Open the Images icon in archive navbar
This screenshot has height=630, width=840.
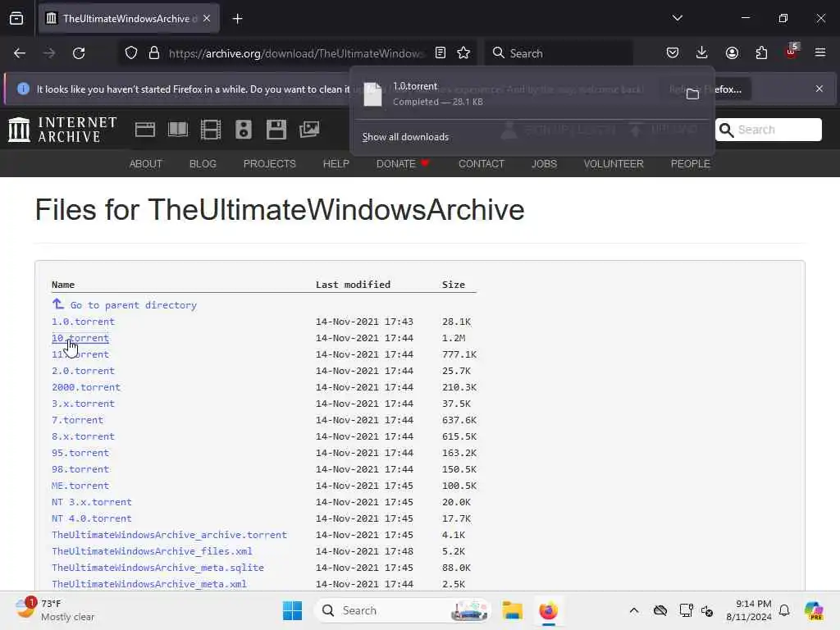[309, 130]
